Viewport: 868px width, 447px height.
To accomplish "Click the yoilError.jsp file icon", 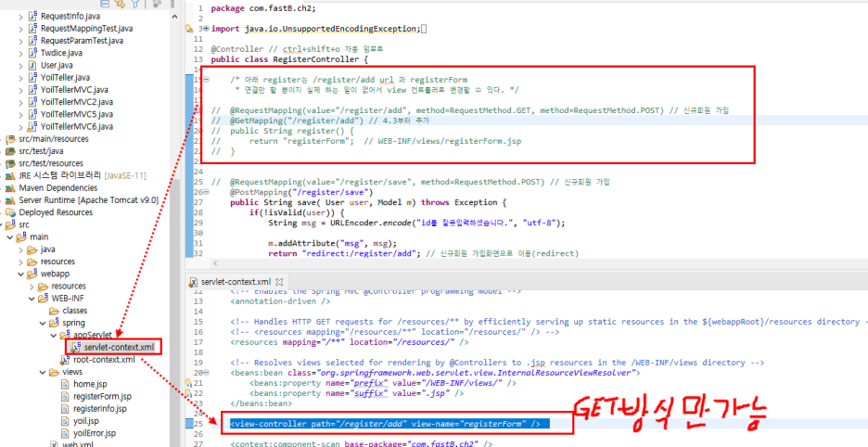I will (65, 432).
